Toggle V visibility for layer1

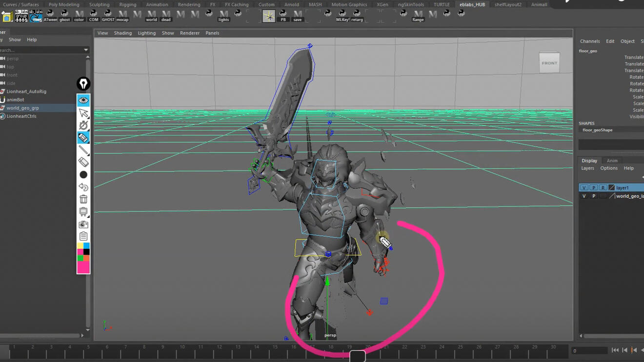584,188
